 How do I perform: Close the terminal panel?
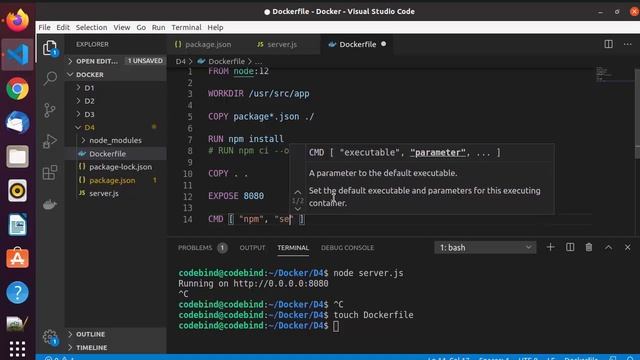click(x=627, y=247)
